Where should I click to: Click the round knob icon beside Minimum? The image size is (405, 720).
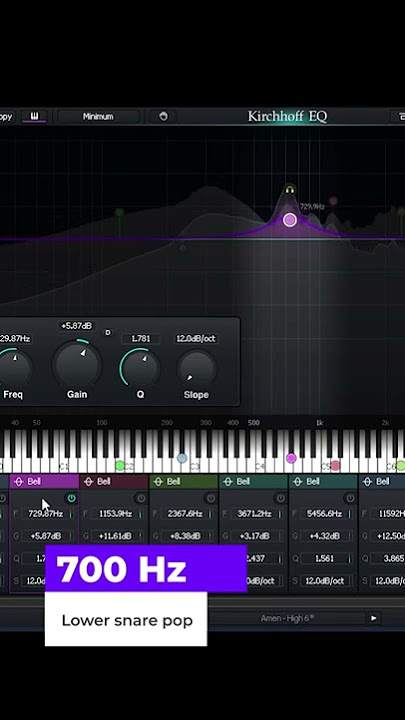pos(163,117)
